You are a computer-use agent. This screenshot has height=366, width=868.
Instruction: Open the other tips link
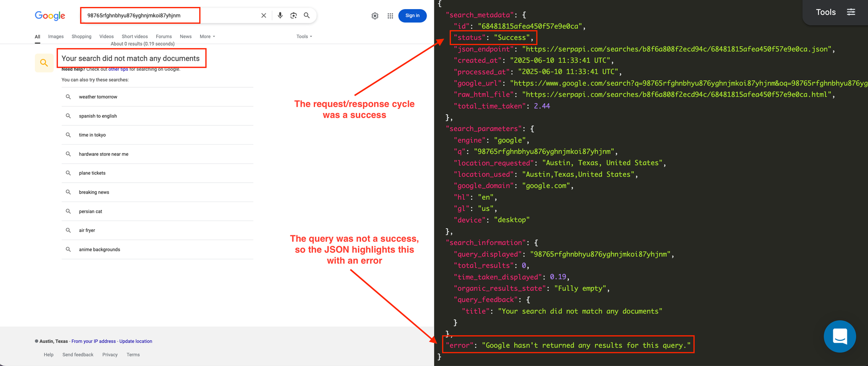click(x=118, y=69)
